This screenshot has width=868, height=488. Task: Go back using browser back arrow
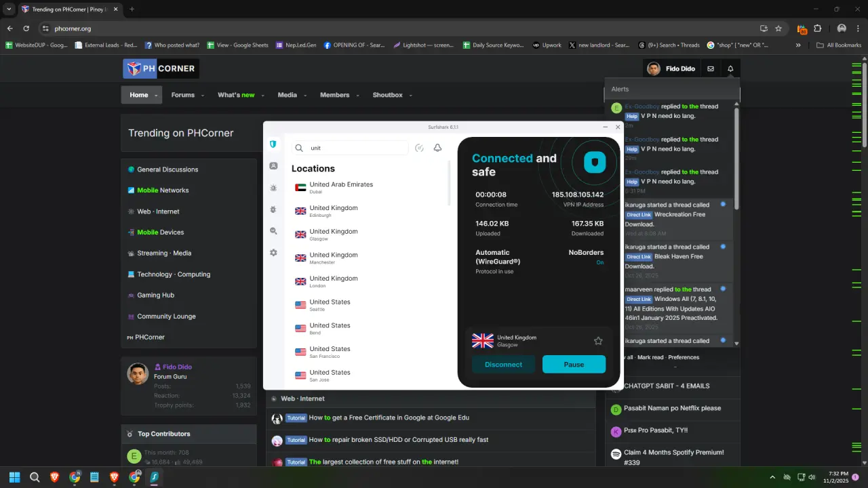point(10,28)
